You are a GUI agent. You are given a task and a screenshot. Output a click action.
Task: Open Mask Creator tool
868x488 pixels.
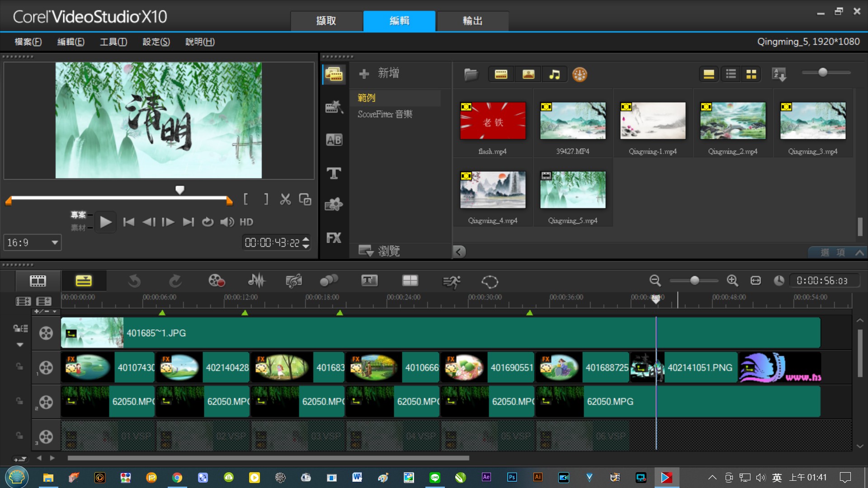(x=490, y=282)
